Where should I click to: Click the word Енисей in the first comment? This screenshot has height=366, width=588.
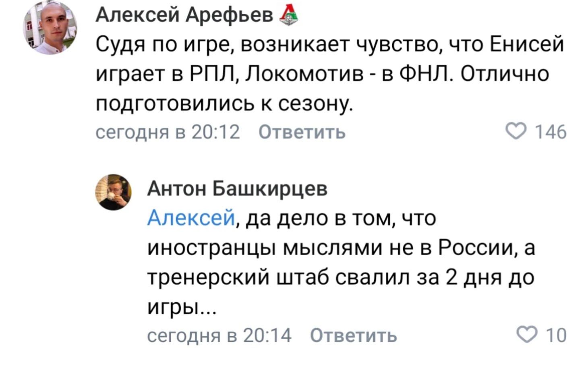click(527, 44)
